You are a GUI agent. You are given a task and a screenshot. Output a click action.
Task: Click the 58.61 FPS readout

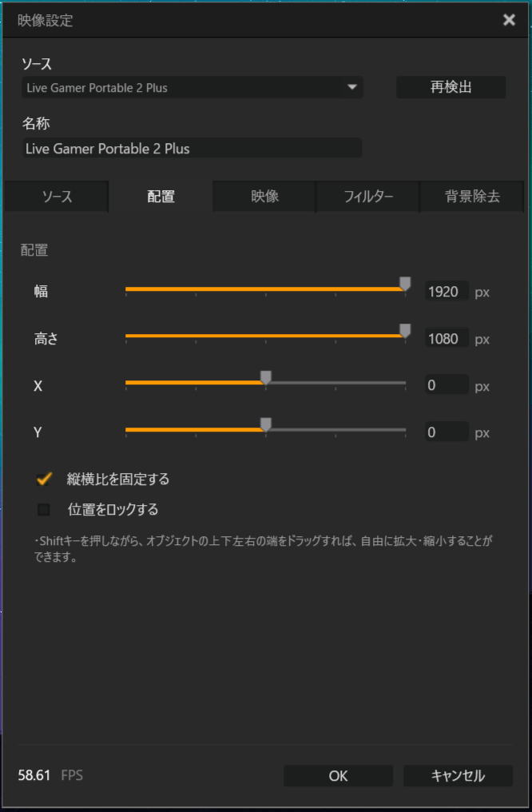coord(50,775)
